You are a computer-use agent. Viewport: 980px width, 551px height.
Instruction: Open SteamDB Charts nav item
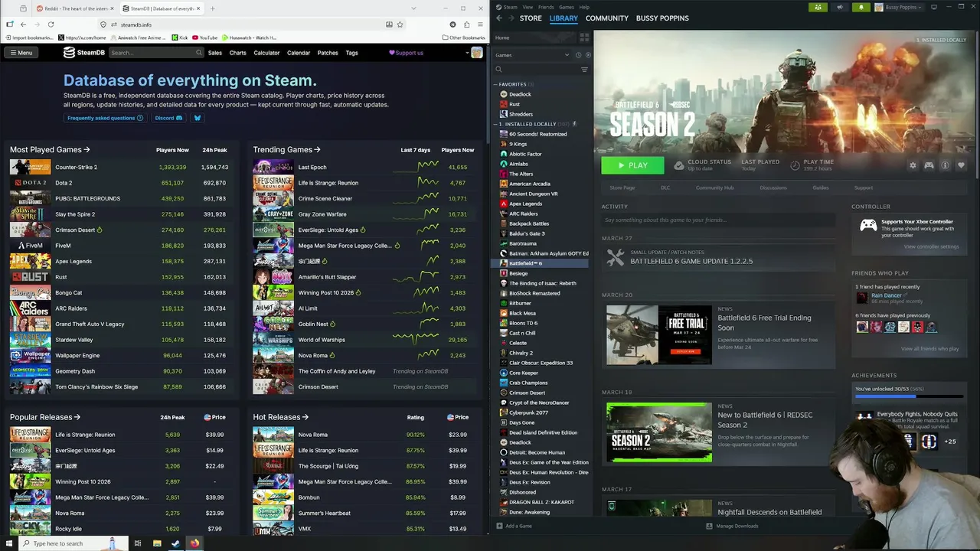pyautogui.click(x=238, y=53)
